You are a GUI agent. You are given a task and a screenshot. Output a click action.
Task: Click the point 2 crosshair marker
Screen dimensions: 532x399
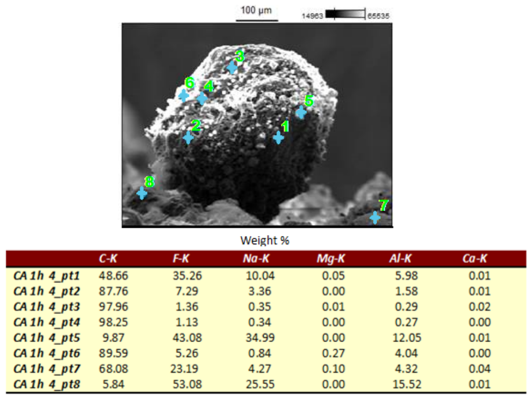pos(188,138)
